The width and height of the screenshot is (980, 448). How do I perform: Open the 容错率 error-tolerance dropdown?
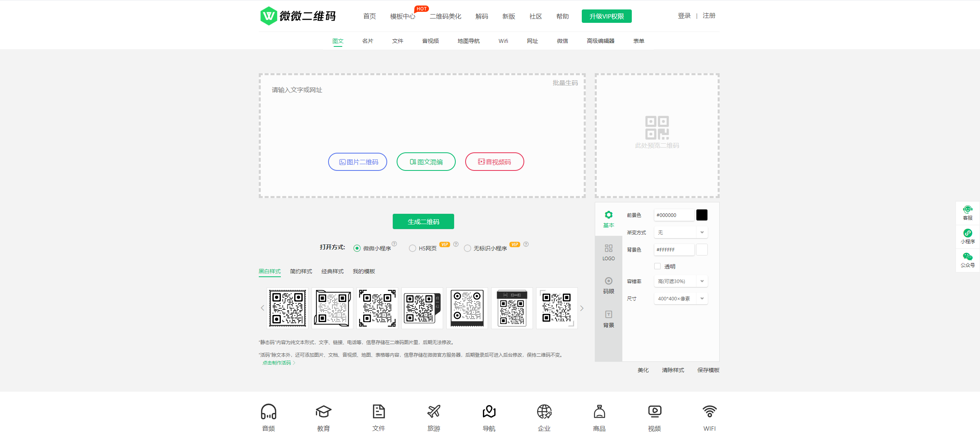681,281
